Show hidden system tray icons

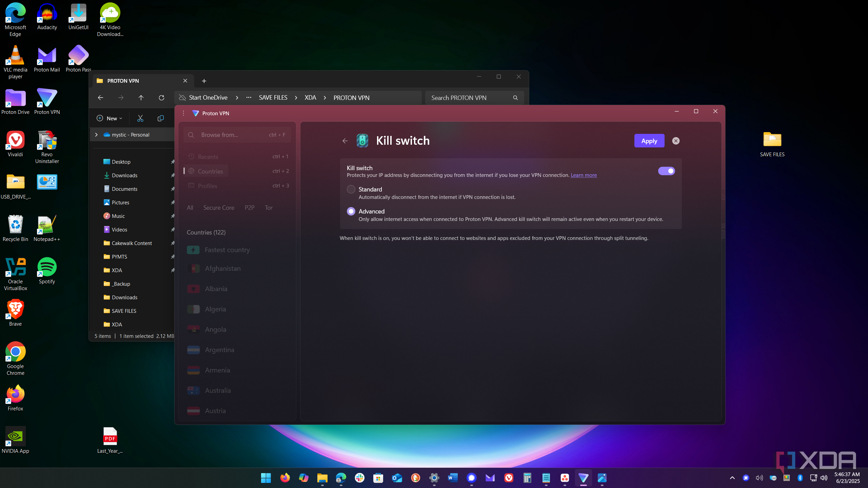click(732, 478)
